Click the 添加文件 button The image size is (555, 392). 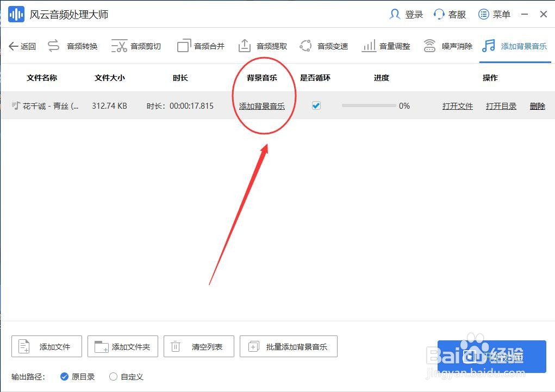point(47,346)
